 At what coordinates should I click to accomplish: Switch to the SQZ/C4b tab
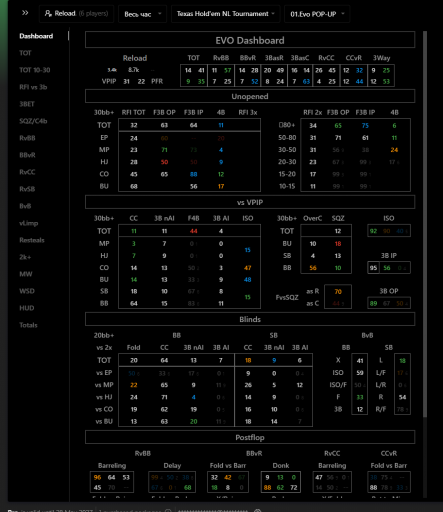pos(33,121)
